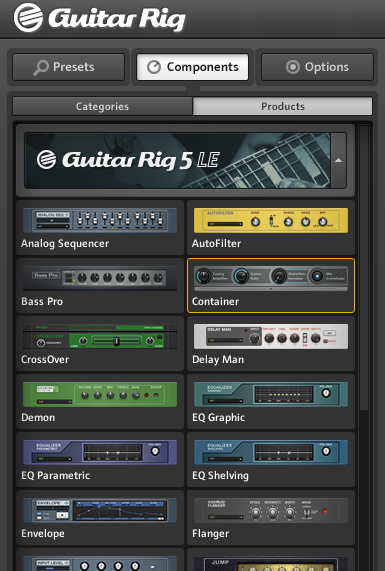The height and width of the screenshot is (571, 385).
Task: Click the Demon label text
Action: tap(38, 417)
